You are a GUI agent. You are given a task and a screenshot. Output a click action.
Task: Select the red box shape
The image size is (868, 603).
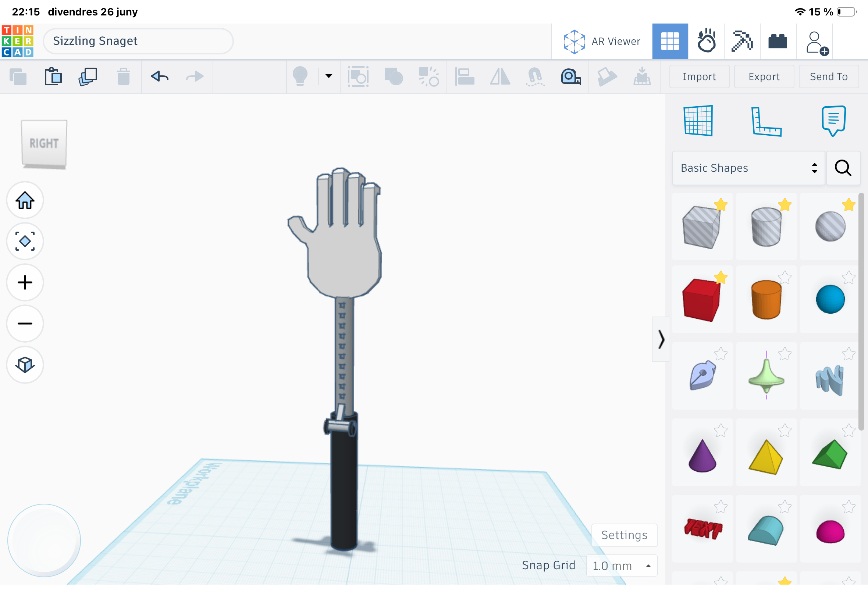tap(701, 300)
